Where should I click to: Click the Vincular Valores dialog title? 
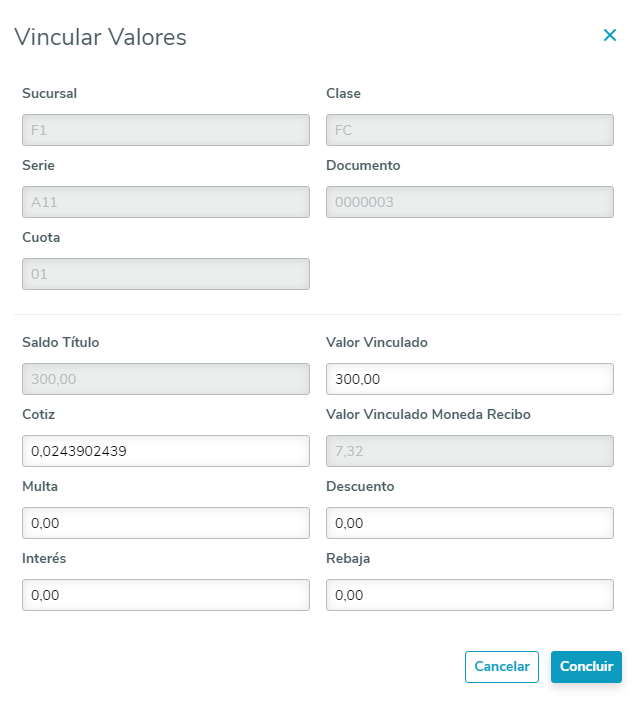100,38
